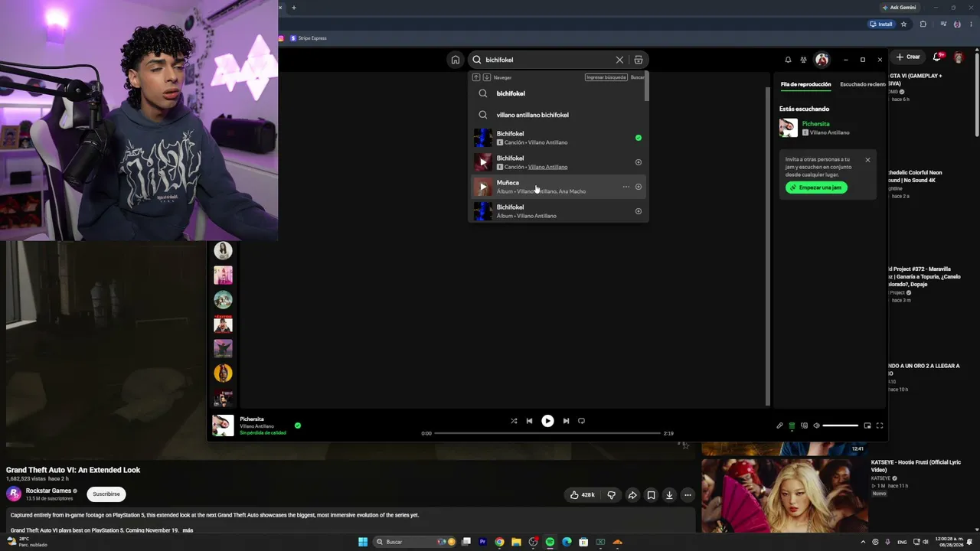This screenshot has width=980, height=551.
Task: Open Spotify Friend Activity icon
Action: point(803,60)
